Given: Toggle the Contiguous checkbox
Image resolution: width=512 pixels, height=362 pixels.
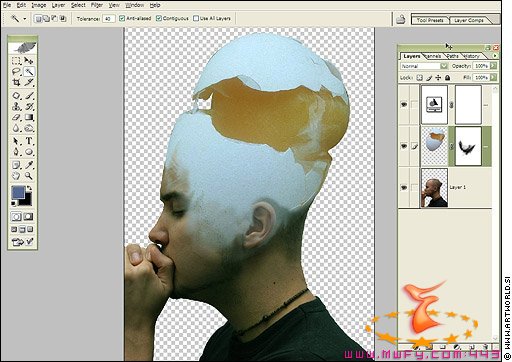Looking at the screenshot, I should pyautogui.click(x=159, y=18).
